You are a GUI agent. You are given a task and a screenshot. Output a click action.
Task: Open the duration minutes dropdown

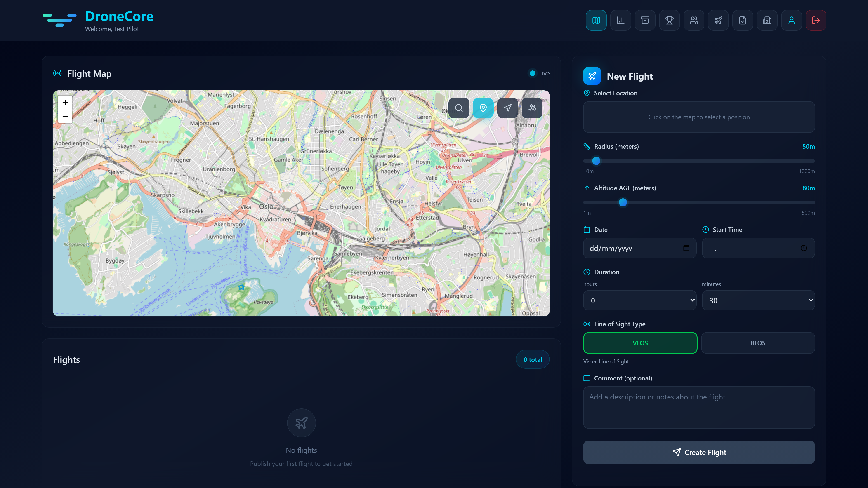[x=758, y=300]
